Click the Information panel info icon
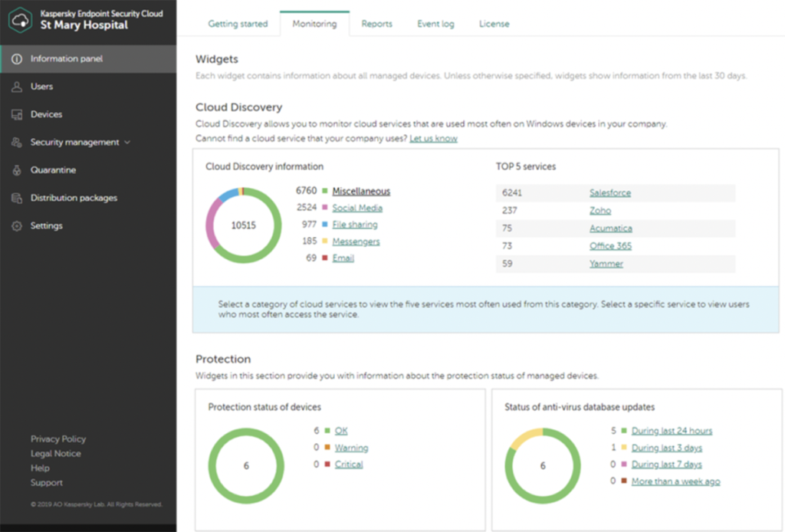The image size is (785, 532). pyautogui.click(x=17, y=59)
